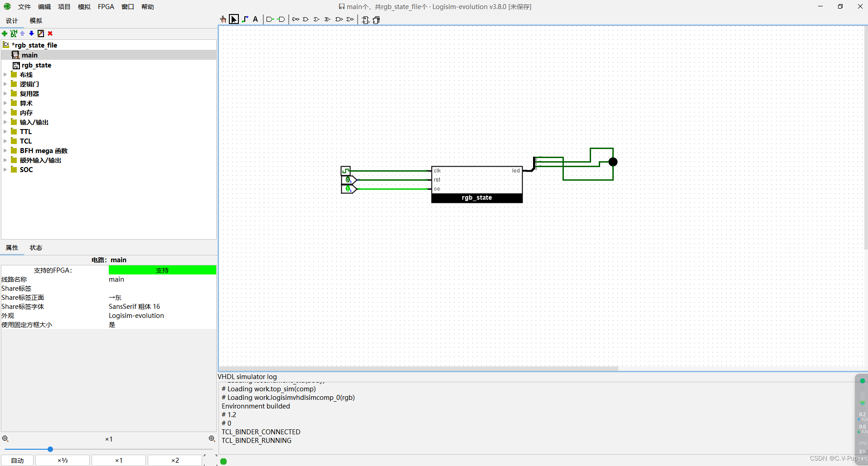This screenshot has width=868, height=466.
Task: Open the 模拟 menu
Action: pyautogui.click(x=84, y=7)
